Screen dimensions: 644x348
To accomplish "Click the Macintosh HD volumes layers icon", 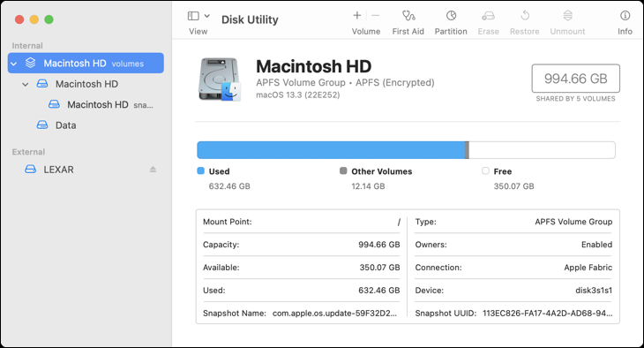I will 30,63.
